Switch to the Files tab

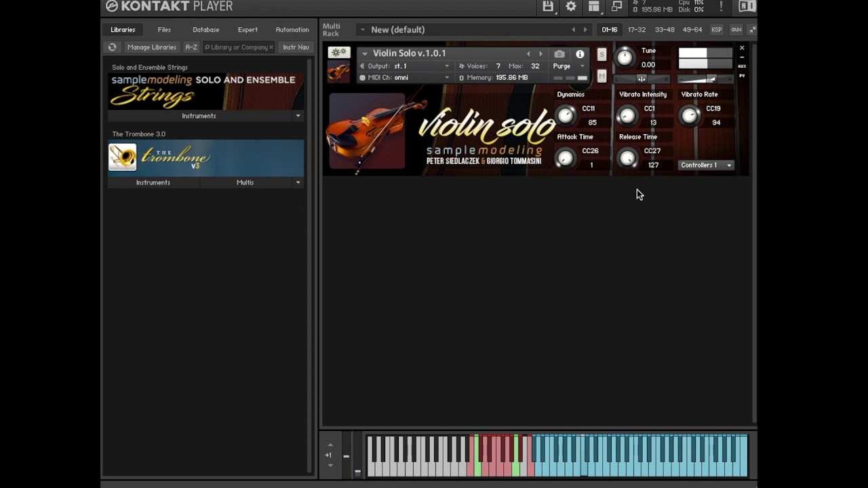click(x=164, y=30)
